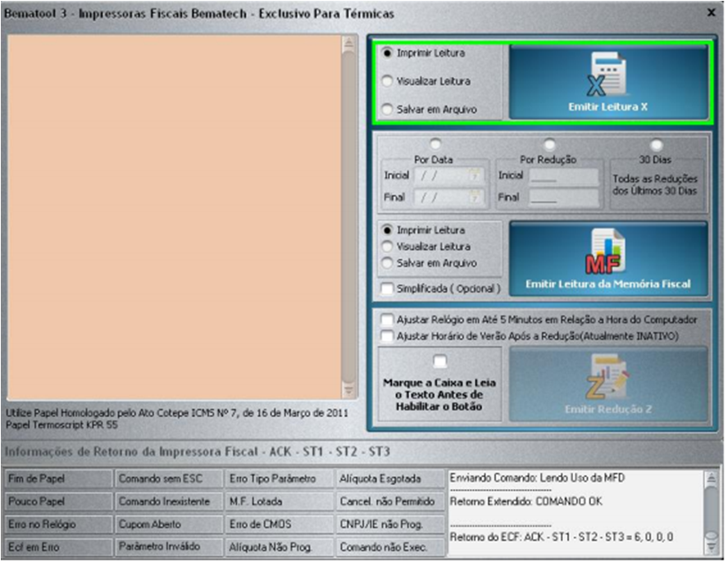Open calendar picker of Final date field
Viewport: 728px width, 563px height.
click(475, 198)
